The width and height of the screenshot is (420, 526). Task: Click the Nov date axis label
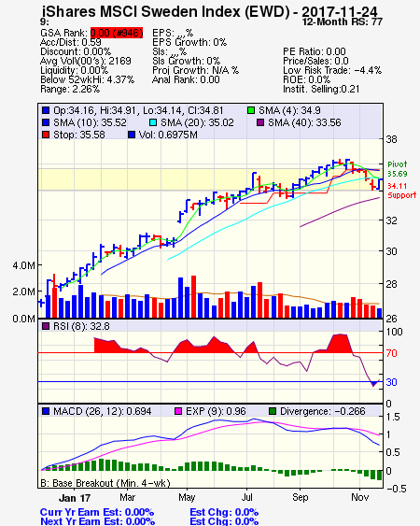[x=359, y=497]
